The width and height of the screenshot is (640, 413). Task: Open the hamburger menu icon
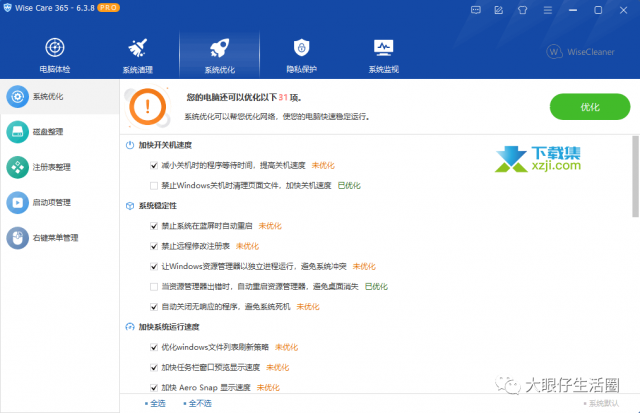coord(548,10)
